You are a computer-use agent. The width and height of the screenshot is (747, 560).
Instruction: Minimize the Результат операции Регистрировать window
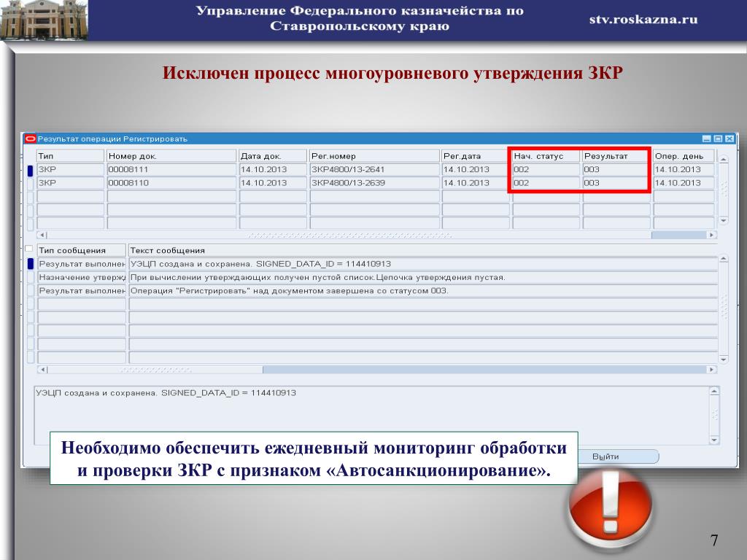point(706,139)
